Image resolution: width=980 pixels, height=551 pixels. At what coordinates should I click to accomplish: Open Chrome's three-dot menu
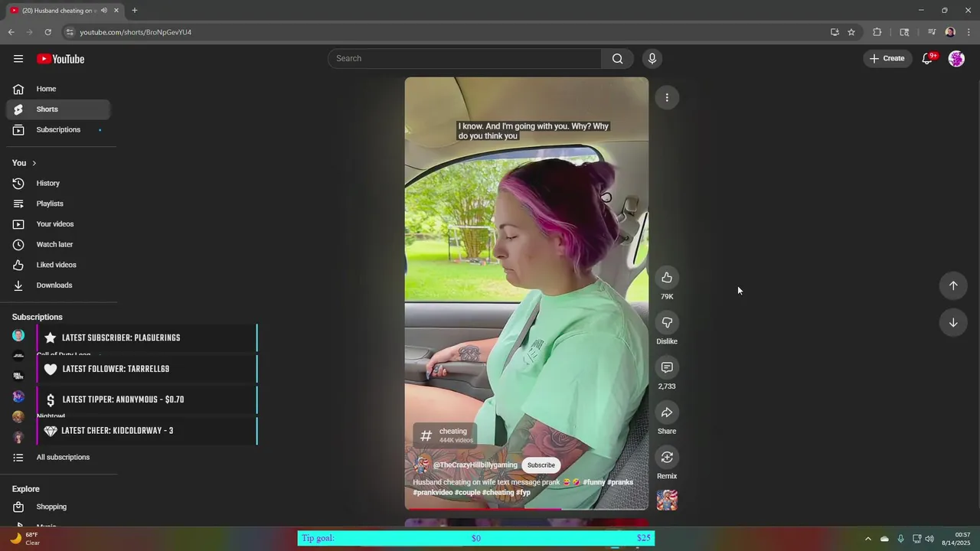point(969,32)
